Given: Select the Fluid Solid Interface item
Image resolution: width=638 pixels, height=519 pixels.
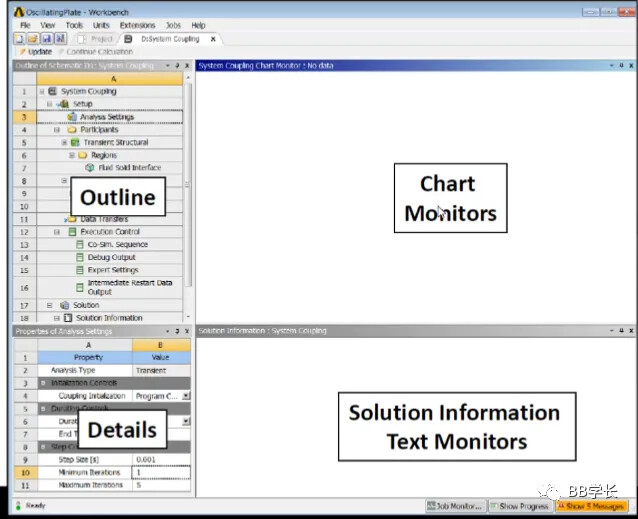Looking at the screenshot, I should (130, 168).
